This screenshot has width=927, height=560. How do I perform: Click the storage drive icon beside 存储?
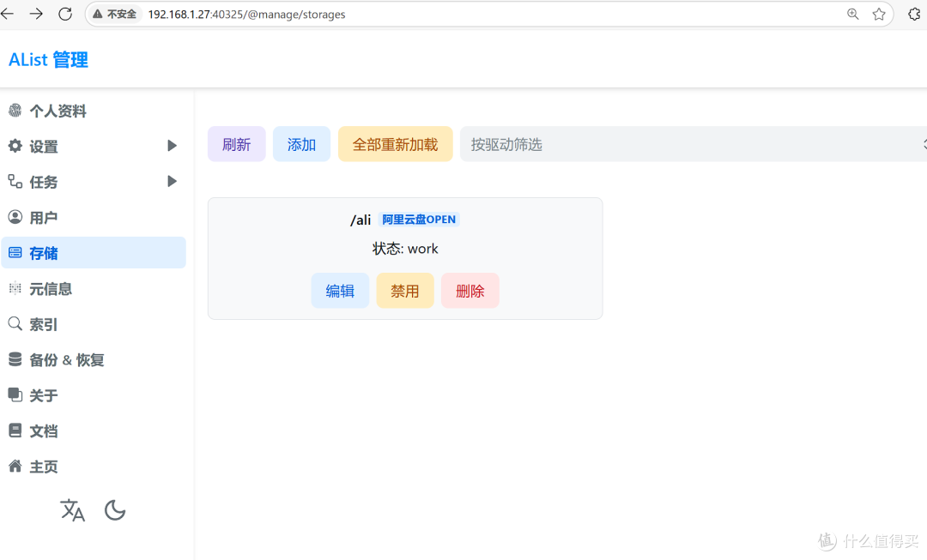[15, 253]
